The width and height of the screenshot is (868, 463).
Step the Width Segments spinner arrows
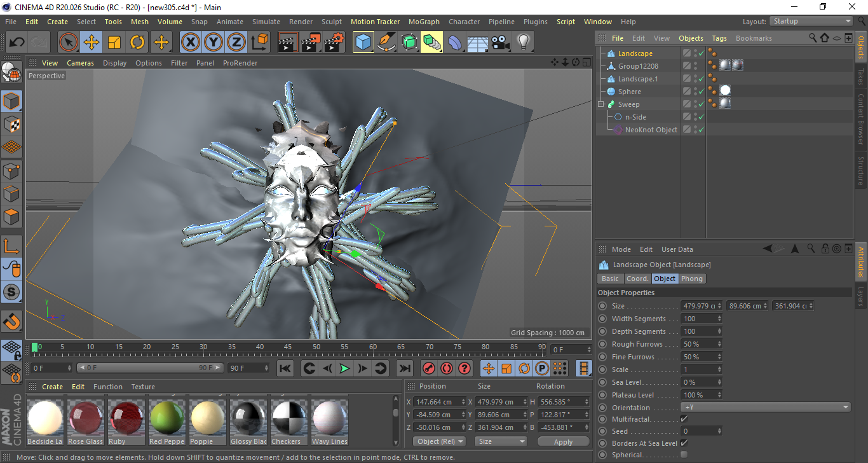click(719, 319)
